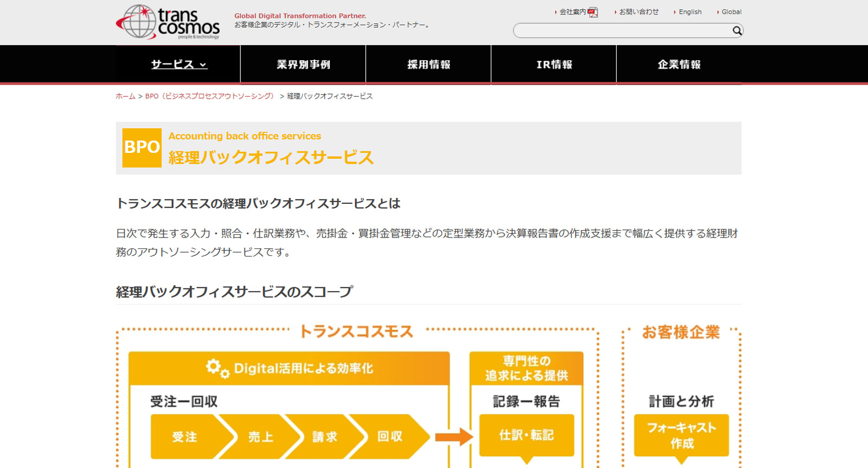
Task: Click the 記録ー報告 label
Action: (526, 401)
